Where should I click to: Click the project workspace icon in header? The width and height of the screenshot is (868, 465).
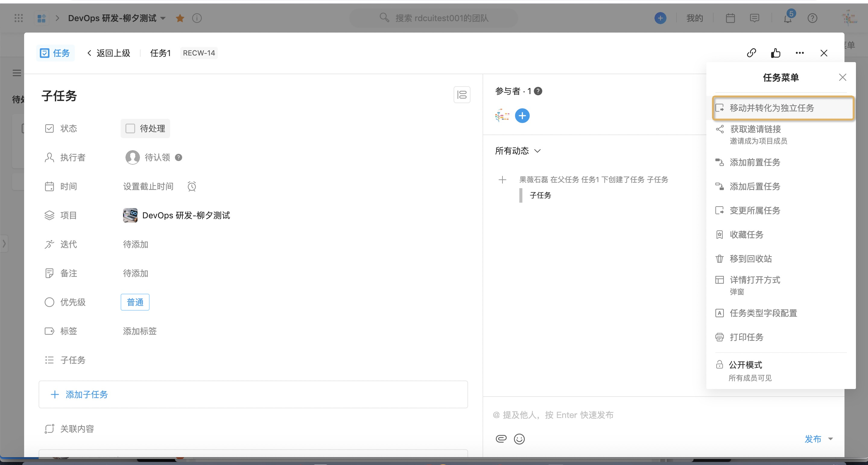click(41, 18)
